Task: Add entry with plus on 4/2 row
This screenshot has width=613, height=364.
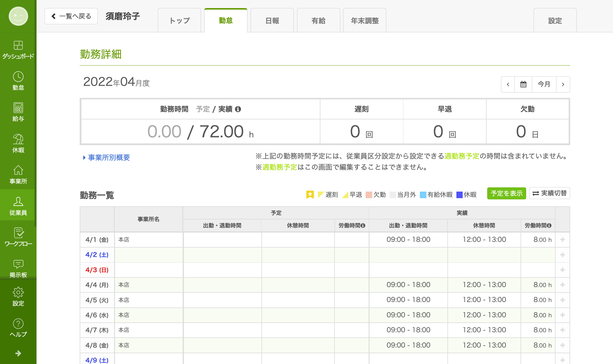Action: point(562,255)
